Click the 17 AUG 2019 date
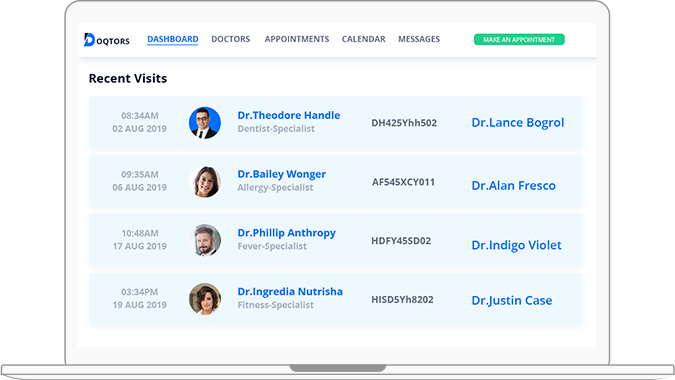Viewport: 675px width, 380px height. (x=139, y=246)
